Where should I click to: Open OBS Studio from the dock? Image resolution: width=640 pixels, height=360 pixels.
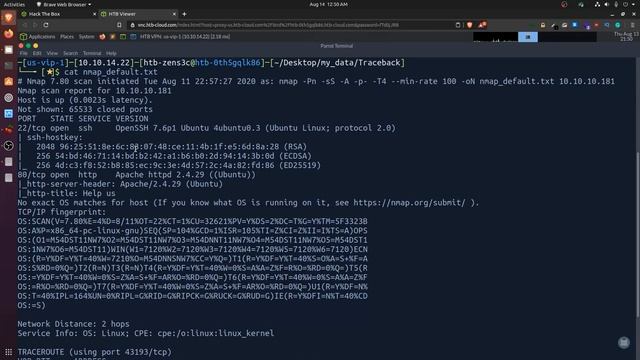[x=9, y=146]
